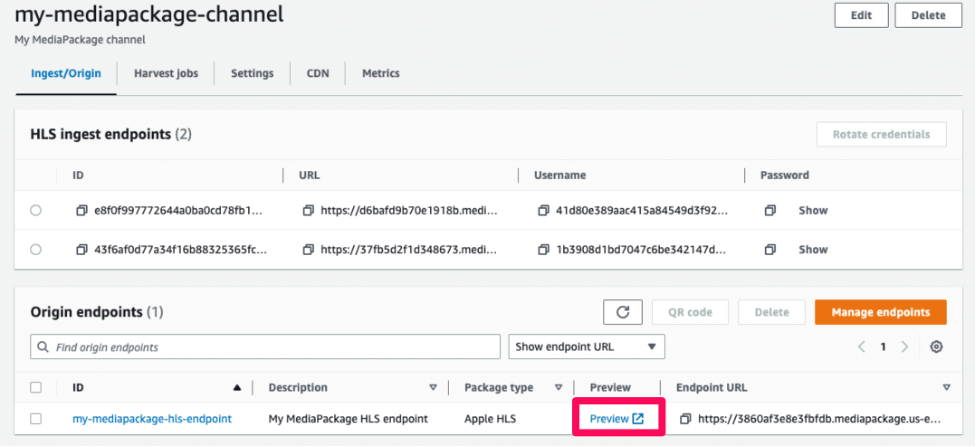Select the second HLS ingest endpoint radio
Image resolution: width=977 pixels, height=447 pixels.
pyautogui.click(x=36, y=250)
